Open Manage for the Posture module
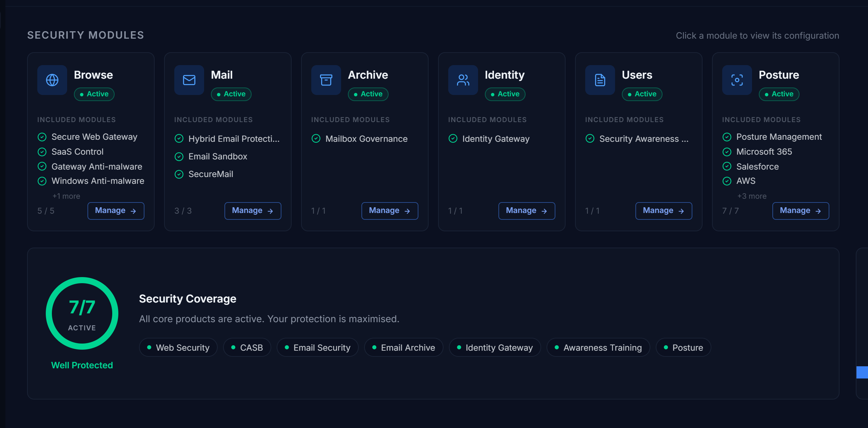 pos(801,211)
